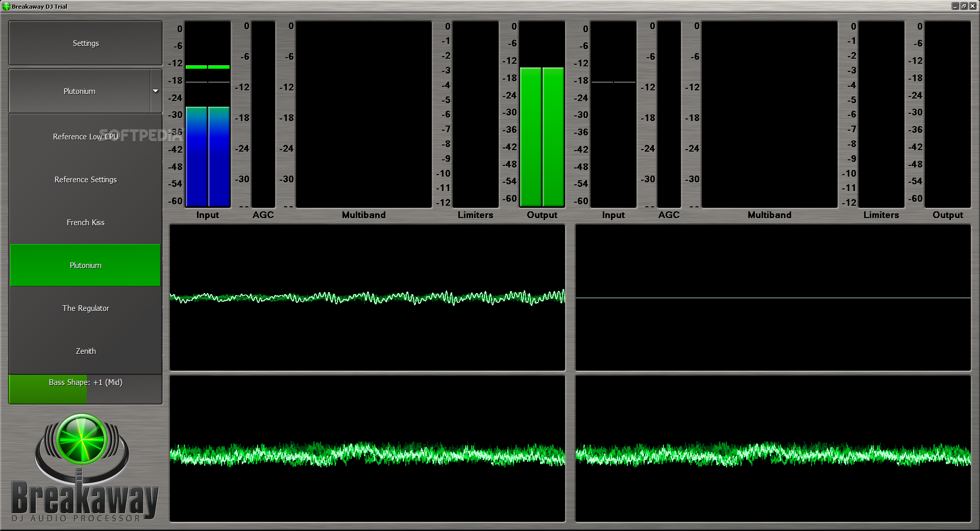Image resolution: width=980 pixels, height=531 pixels.
Task: Click the left Multiband meter display
Action: tap(364, 114)
